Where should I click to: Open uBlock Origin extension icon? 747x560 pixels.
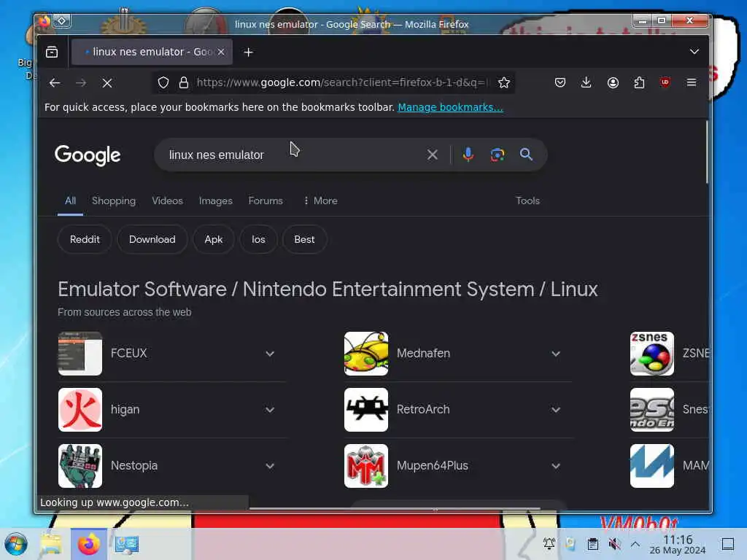665,82
